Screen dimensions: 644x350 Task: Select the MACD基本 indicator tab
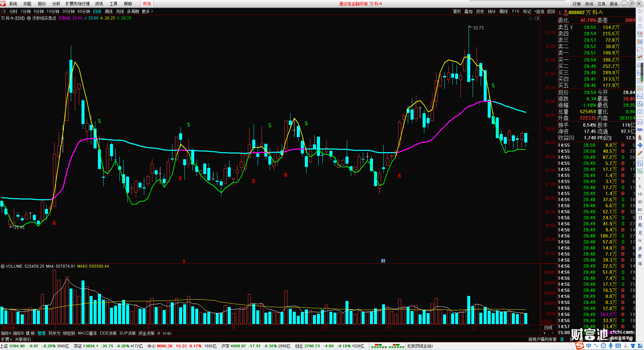tap(87, 333)
